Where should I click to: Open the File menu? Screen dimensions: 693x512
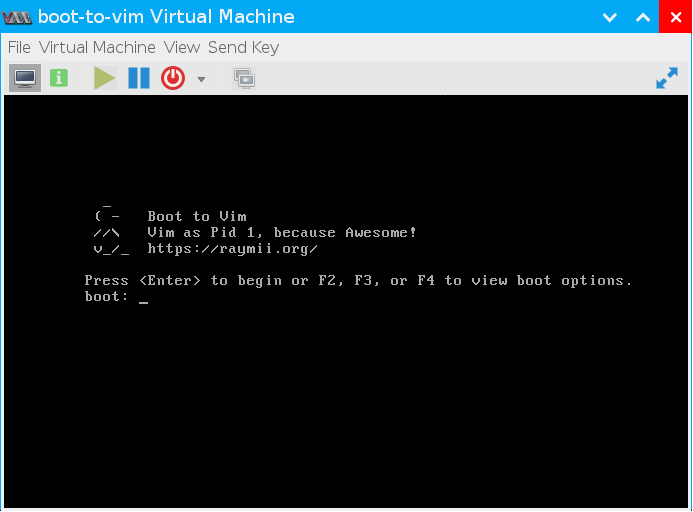tap(19, 47)
